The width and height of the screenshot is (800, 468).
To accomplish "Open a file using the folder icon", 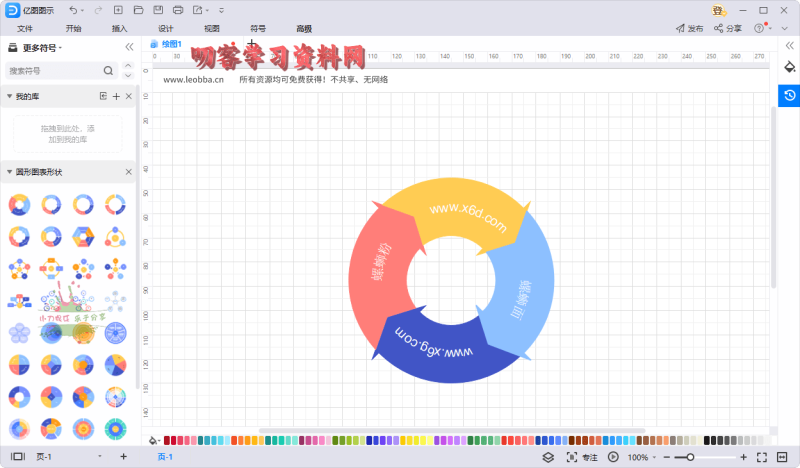I will click(138, 10).
